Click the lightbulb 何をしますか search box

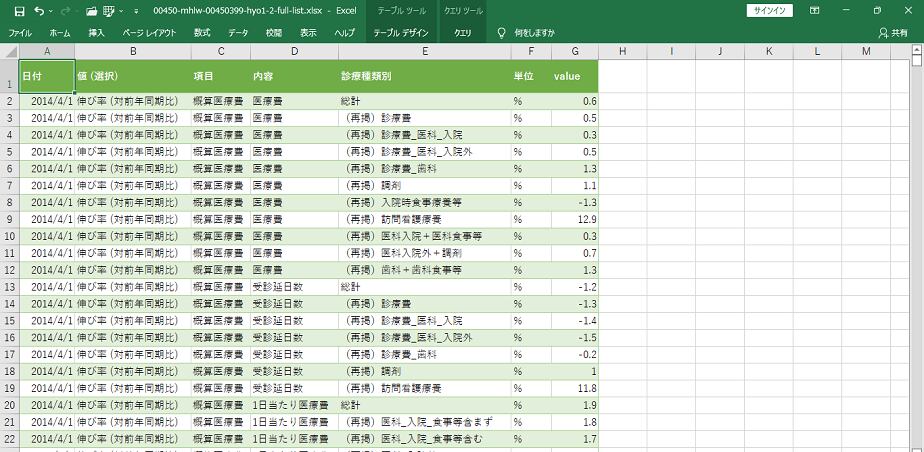pos(536,33)
